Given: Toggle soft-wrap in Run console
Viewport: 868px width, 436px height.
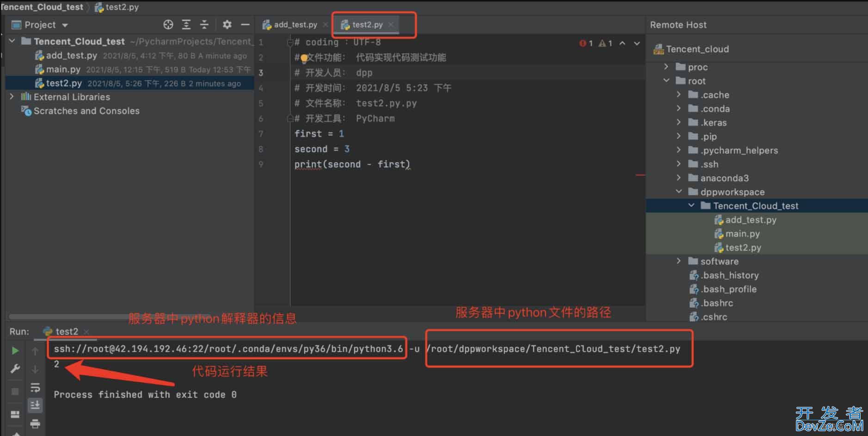Looking at the screenshot, I should coord(35,387).
